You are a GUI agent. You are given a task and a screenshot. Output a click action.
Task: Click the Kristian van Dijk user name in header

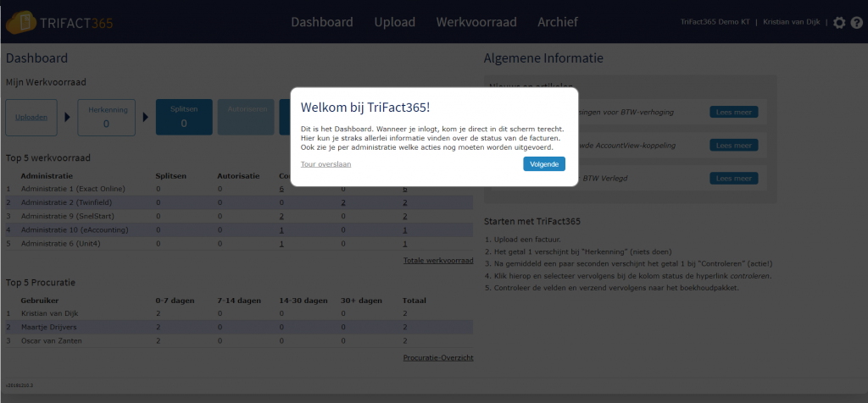click(x=792, y=22)
